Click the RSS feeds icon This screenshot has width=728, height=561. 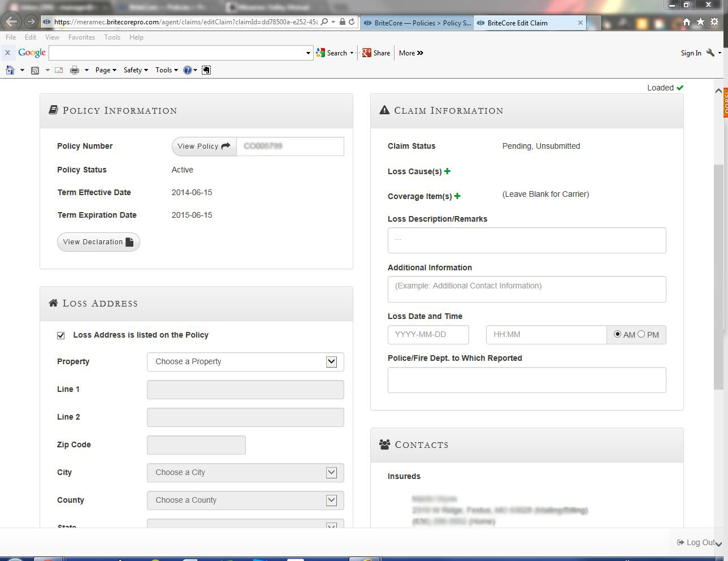(x=34, y=70)
